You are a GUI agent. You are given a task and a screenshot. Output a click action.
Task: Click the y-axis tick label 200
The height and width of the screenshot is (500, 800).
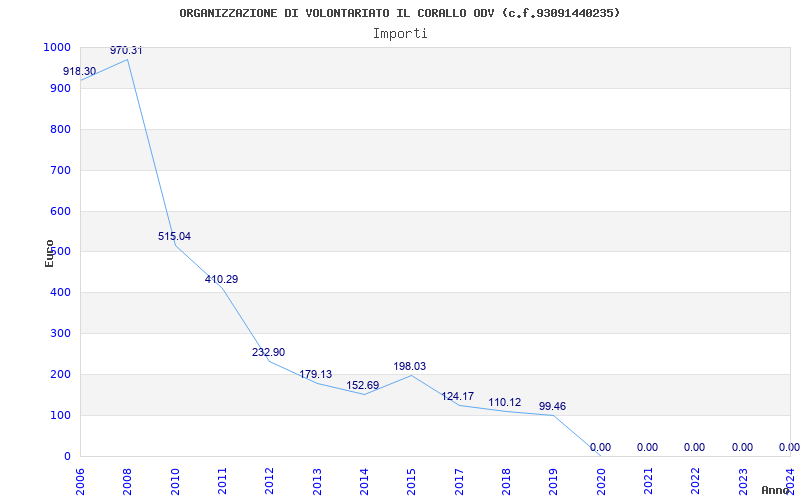60,374
